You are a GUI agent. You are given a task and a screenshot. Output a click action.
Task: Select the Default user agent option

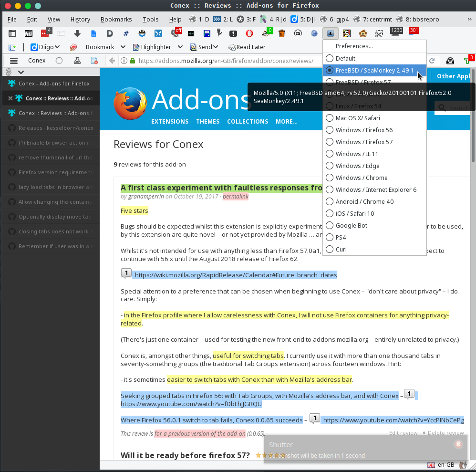pos(374,58)
